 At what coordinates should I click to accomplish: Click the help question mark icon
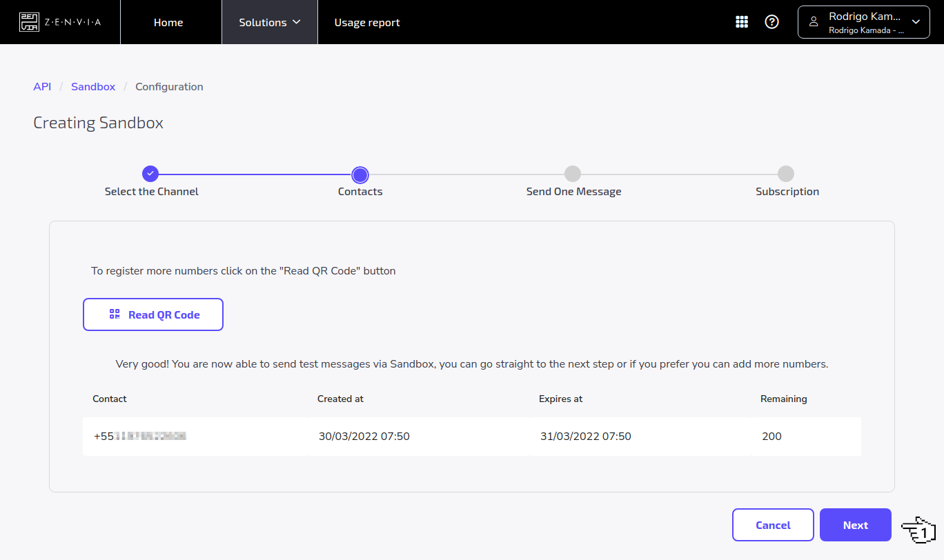pyautogui.click(x=771, y=21)
